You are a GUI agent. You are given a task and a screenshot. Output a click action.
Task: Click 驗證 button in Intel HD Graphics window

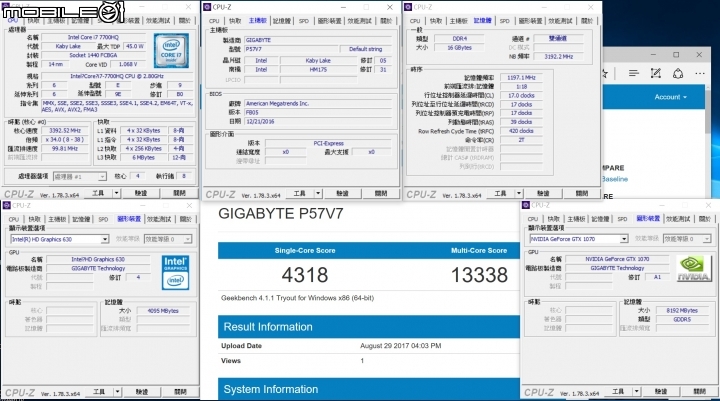[x=142, y=392]
